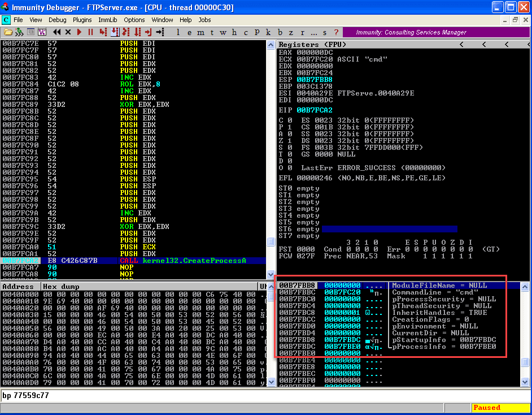
Task: Click the red question mark help icon
Action: tap(336, 32)
